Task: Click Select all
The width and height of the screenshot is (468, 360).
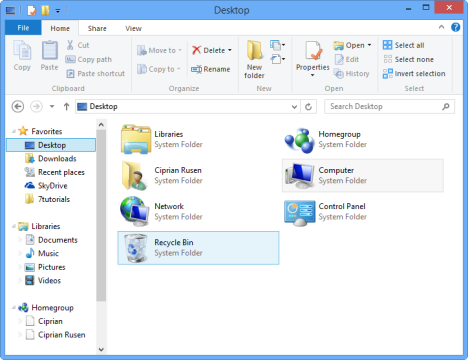Action: [404, 45]
